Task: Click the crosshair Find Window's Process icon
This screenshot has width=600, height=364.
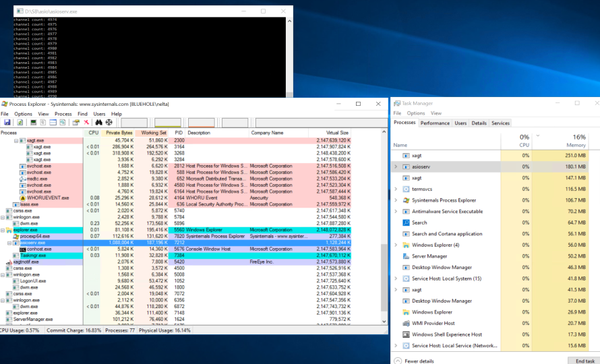Action: click(109, 123)
